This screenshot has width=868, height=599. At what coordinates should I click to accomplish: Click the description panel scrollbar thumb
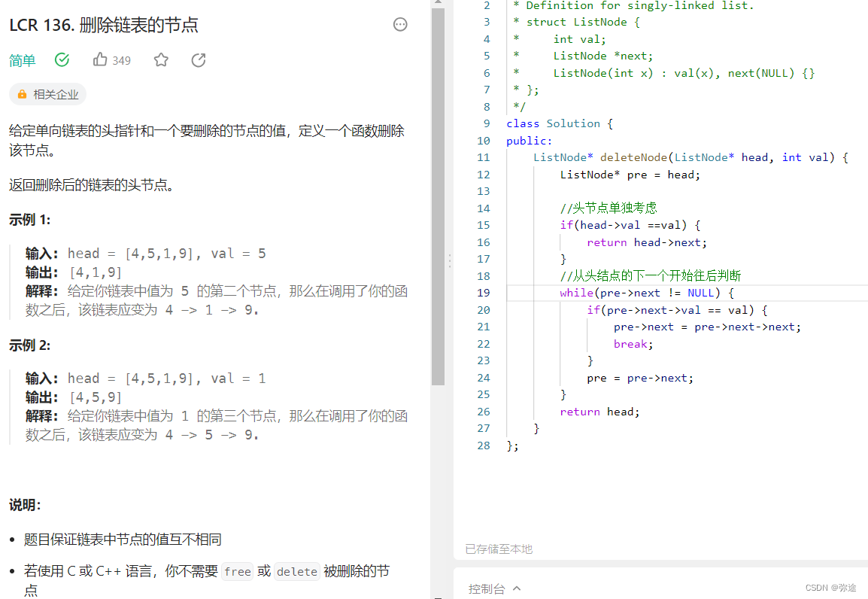point(439,196)
